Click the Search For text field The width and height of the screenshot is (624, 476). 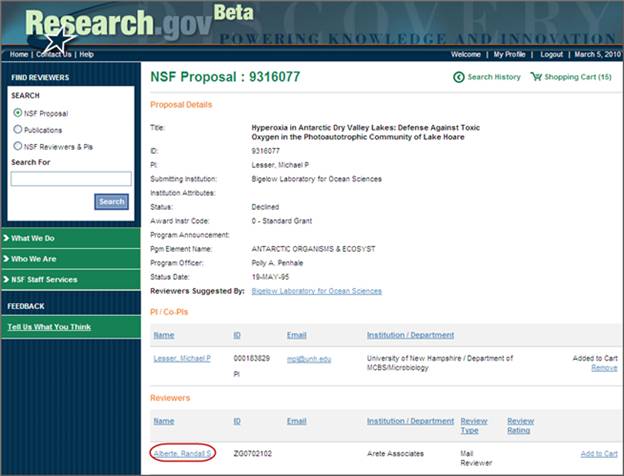70,179
